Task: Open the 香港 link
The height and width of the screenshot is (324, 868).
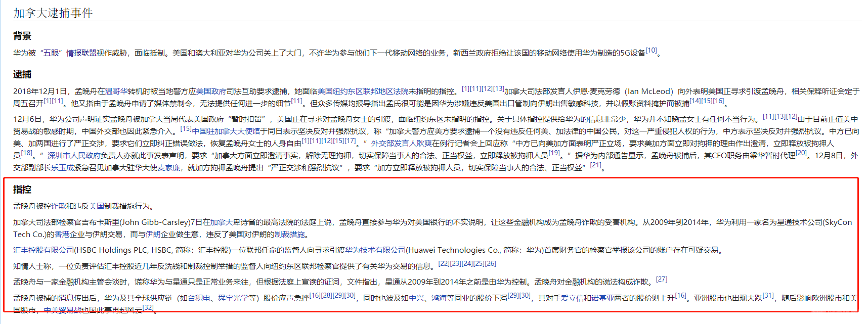Action: pos(62,235)
